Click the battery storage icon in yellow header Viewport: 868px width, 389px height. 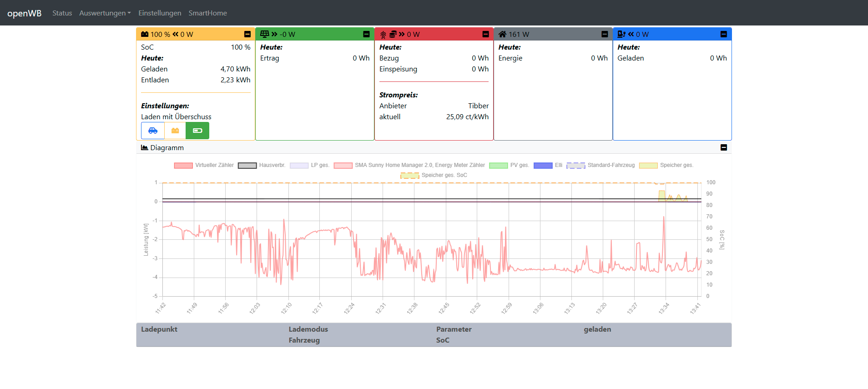[145, 34]
